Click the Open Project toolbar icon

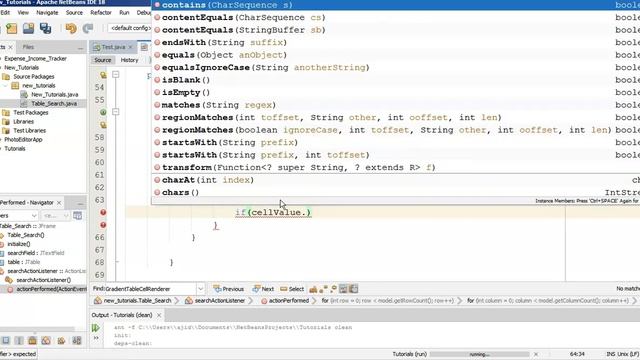tap(28, 28)
